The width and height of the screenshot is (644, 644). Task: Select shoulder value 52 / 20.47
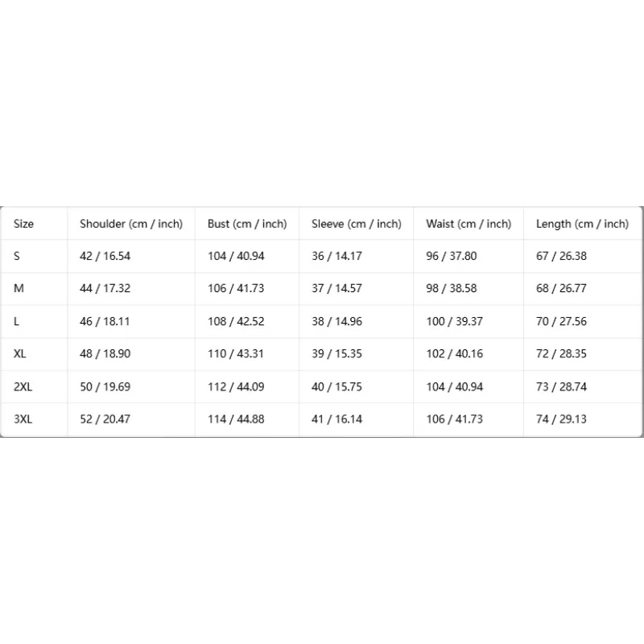click(105, 419)
